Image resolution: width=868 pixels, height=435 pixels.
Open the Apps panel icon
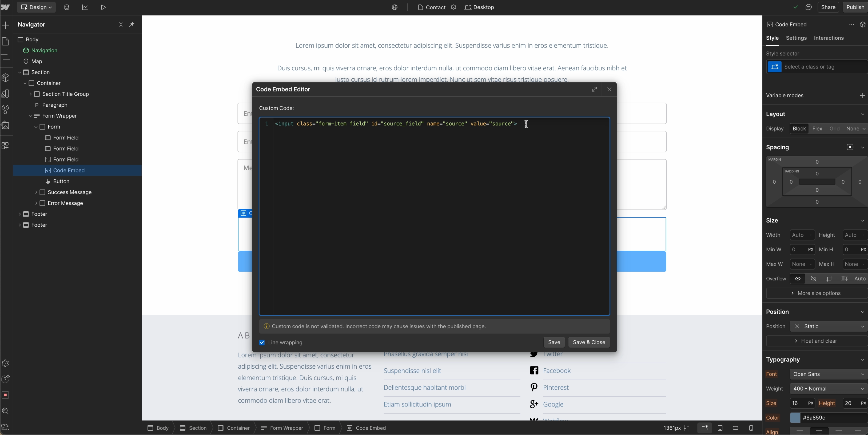click(6, 146)
